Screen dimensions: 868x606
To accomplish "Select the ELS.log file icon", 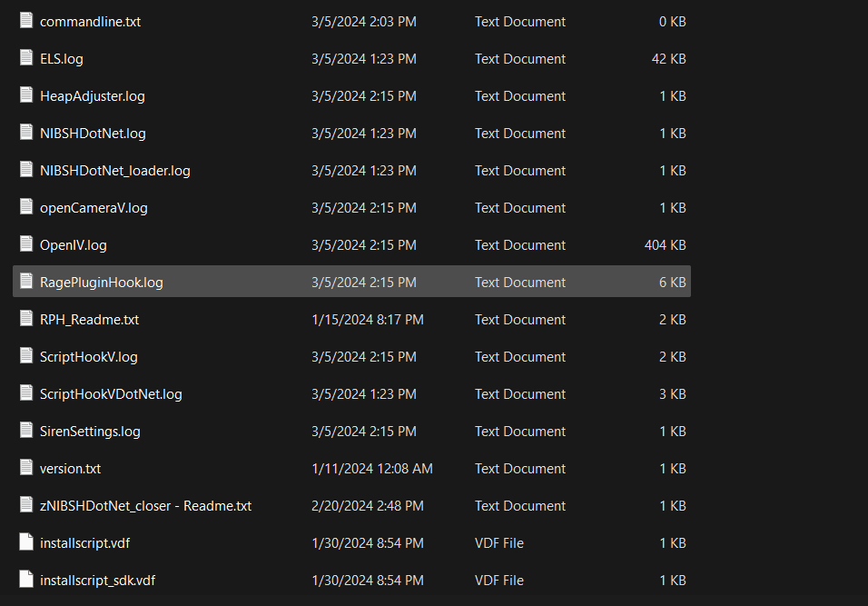I will tap(26, 58).
